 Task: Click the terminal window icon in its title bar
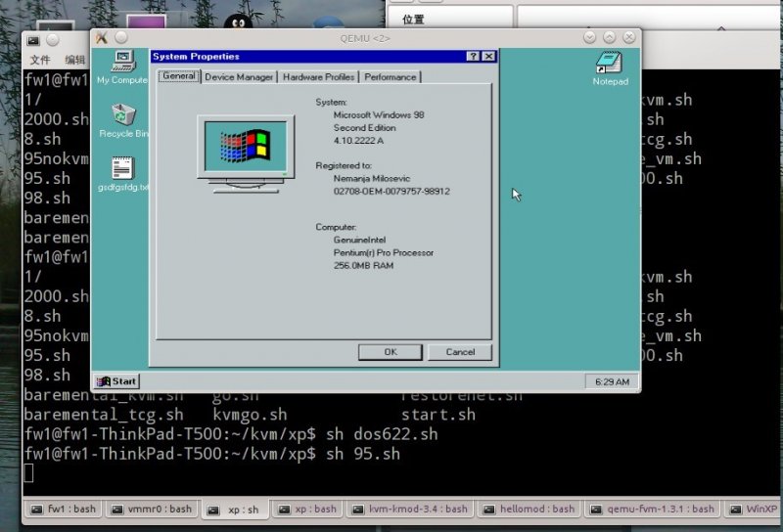(x=33, y=40)
